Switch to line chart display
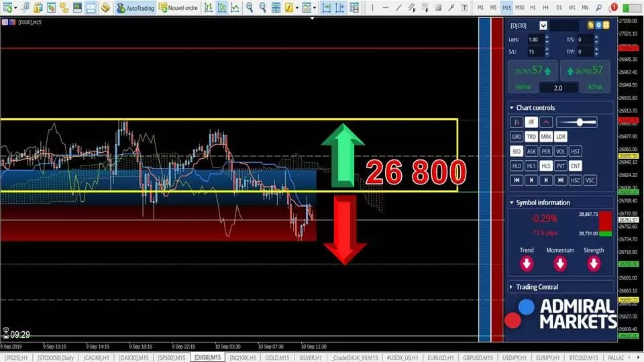The width and height of the screenshot is (644, 362). coord(235,7)
